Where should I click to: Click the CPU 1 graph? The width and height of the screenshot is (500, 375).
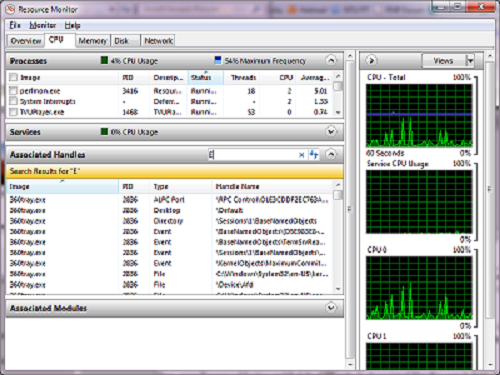pos(419,356)
